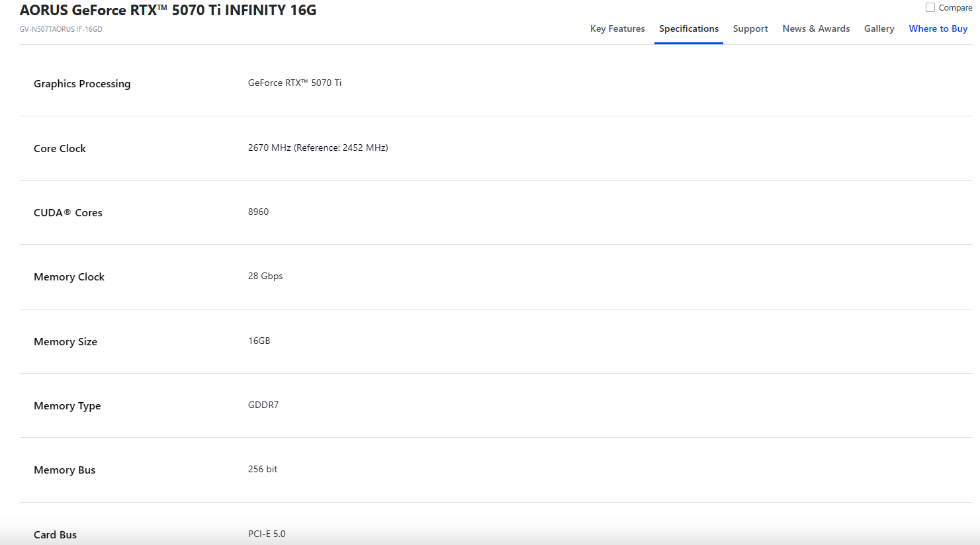Select the GeForce RTX™ 5070 Ti value
This screenshot has height=545, width=980.
click(294, 83)
